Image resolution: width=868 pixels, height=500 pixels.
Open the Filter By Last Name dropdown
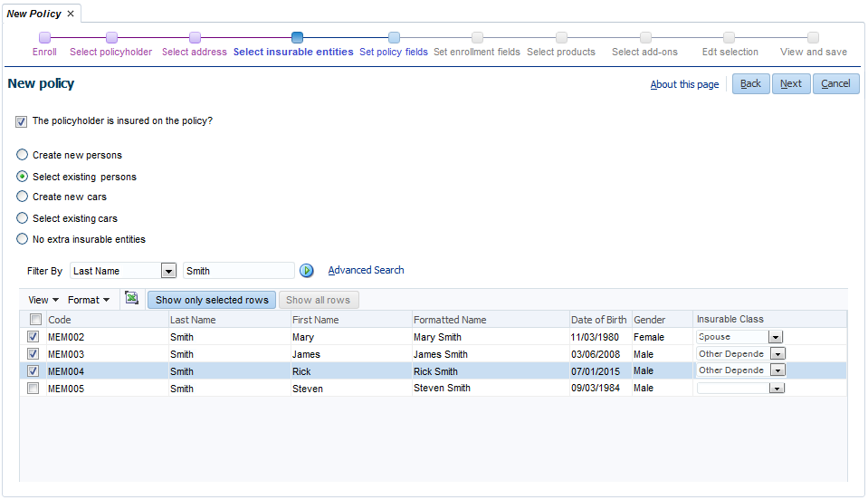[x=168, y=271]
